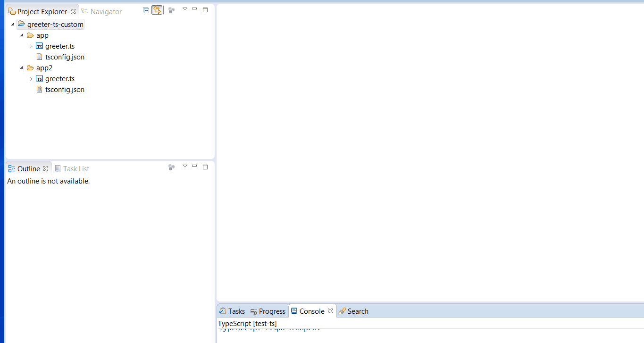Switch to the Search tab
This screenshot has height=343, width=644.
[357, 311]
